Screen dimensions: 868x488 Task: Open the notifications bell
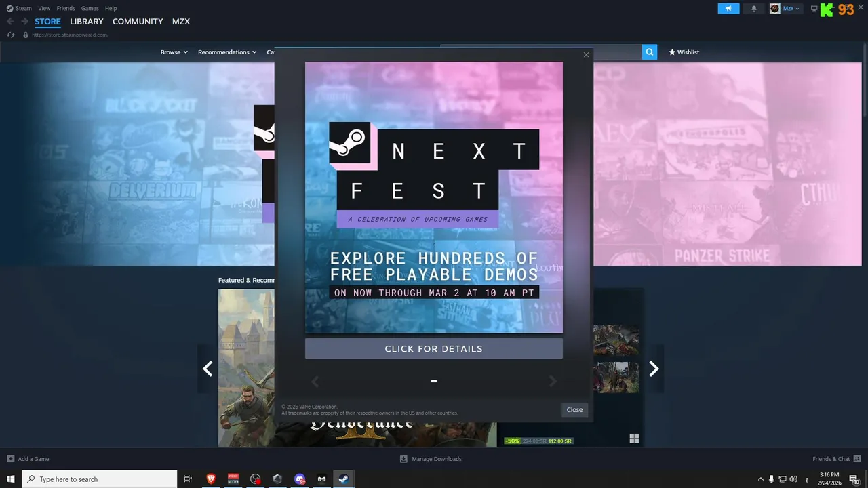(754, 9)
